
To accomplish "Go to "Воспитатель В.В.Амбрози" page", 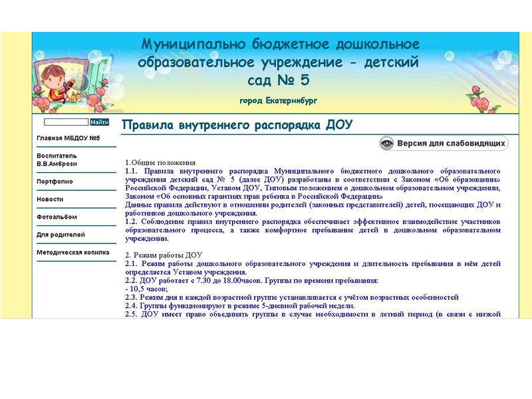I will (x=57, y=160).
